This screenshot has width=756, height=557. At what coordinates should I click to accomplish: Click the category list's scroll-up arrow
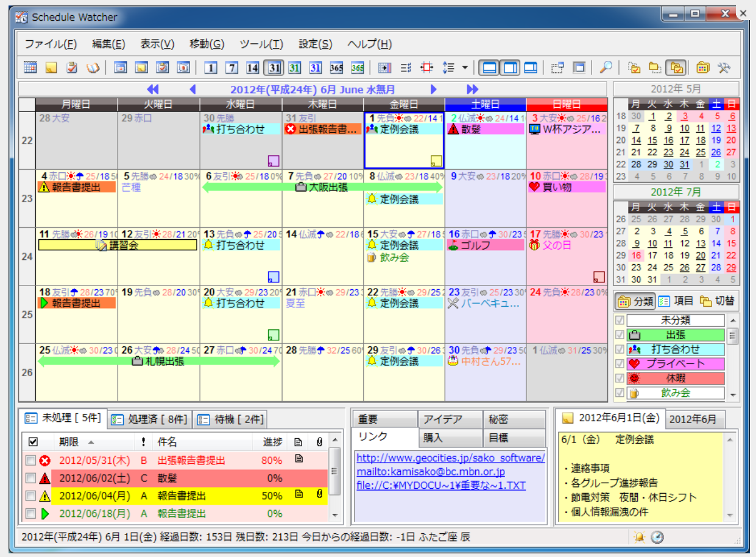(x=733, y=320)
